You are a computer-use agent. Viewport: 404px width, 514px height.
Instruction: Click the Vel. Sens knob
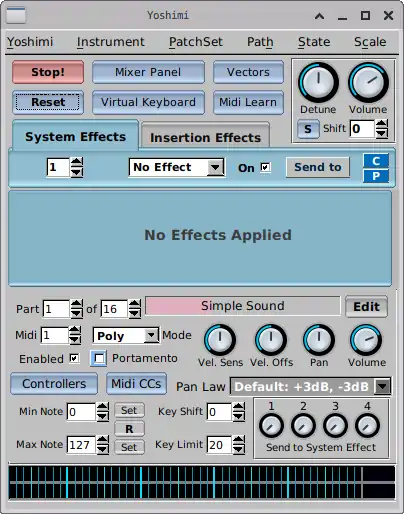point(220,340)
